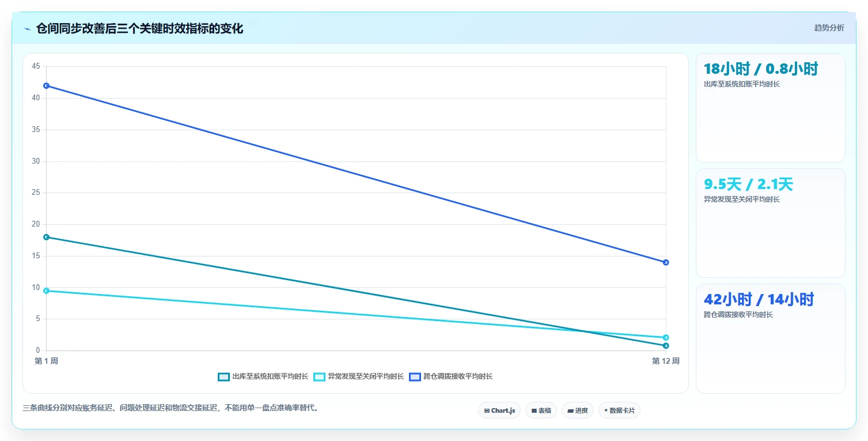Image resolution: width=868 pixels, height=441 pixels.
Task: Click the chart title 仓间同步改善后三个关键时效指标的变化
Action: coord(139,29)
